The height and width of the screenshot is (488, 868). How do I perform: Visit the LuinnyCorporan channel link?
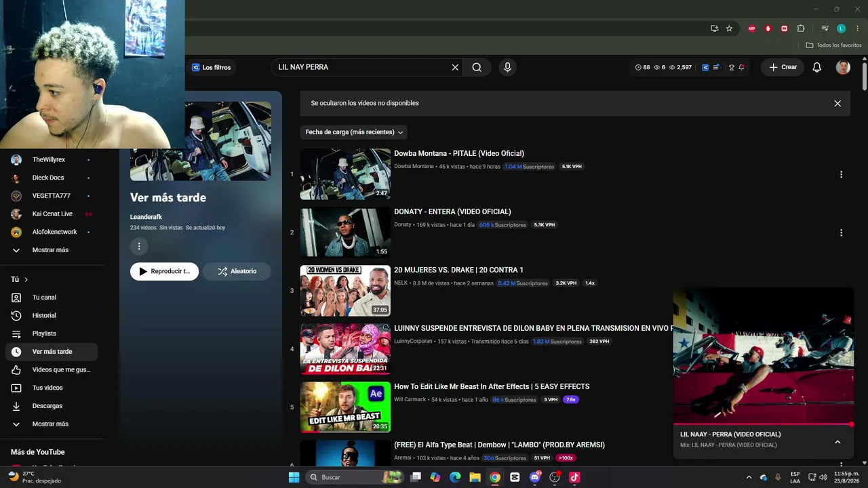click(x=413, y=342)
